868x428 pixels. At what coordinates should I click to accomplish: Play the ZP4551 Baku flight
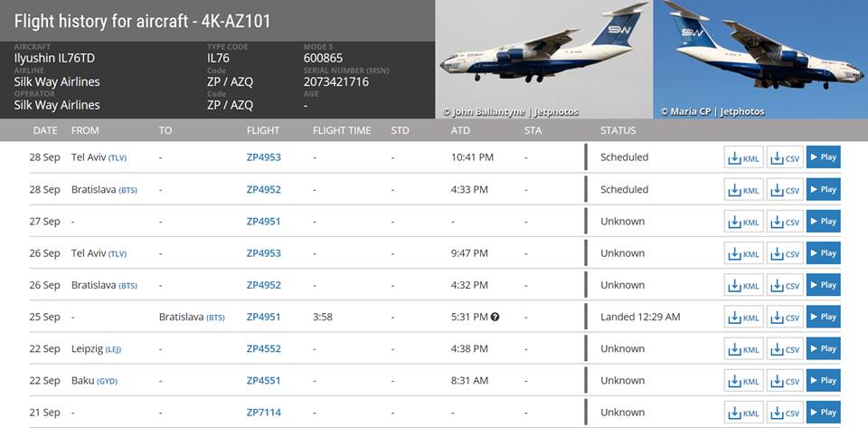[823, 381]
